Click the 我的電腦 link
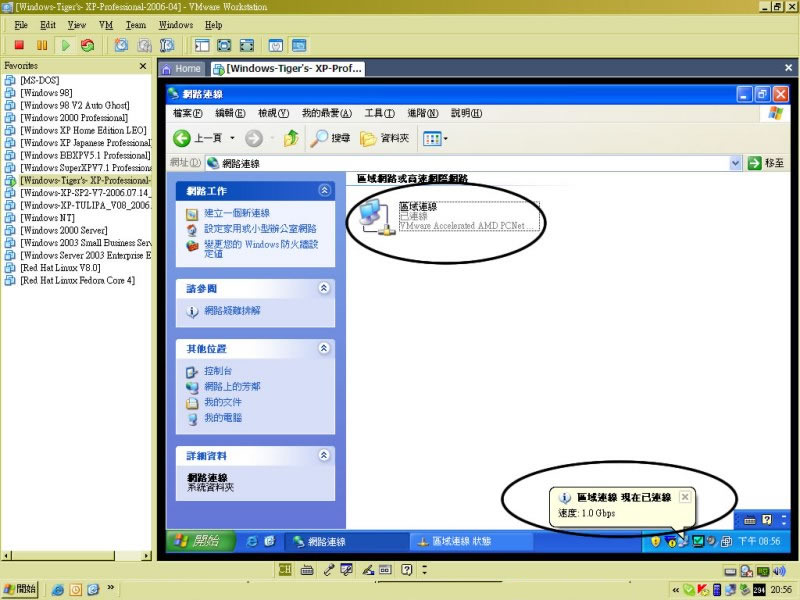This screenshot has height=600, width=800. click(x=223, y=418)
